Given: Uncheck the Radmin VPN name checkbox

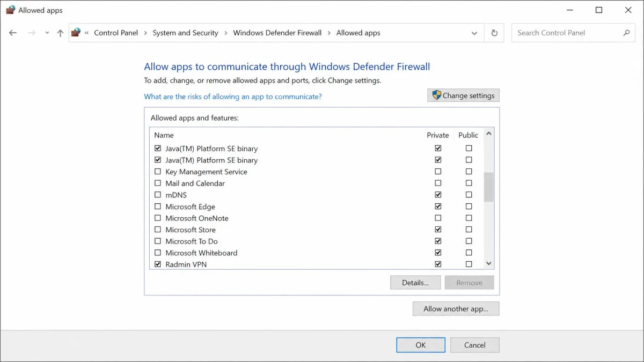Looking at the screenshot, I should [158, 264].
